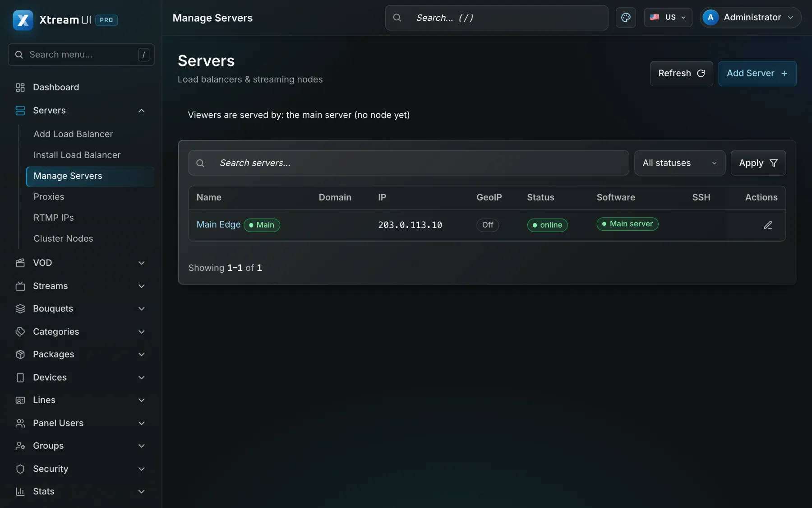
Task: Click the Security shield icon
Action: pyautogui.click(x=20, y=469)
